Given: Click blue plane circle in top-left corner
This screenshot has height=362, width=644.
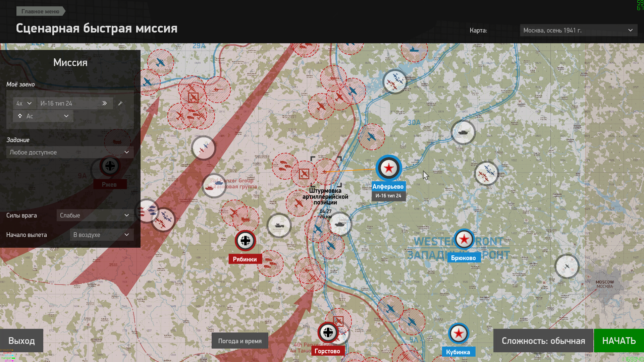Looking at the screenshot, I should [x=160, y=62].
